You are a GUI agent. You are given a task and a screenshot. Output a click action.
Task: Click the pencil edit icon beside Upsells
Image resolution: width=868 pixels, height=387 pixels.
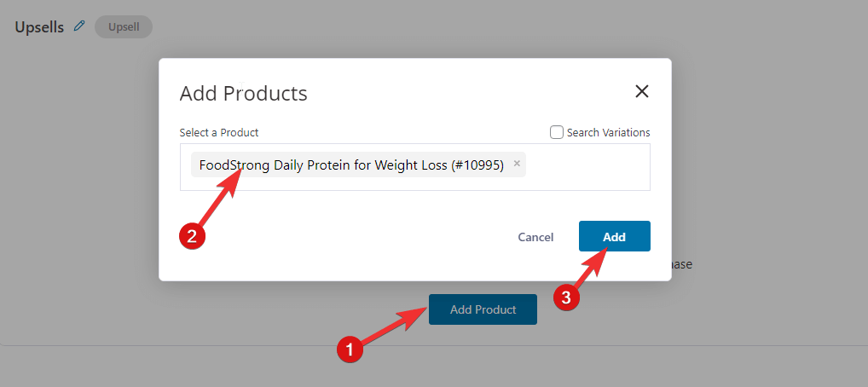pyautogui.click(x=79, y=26)
